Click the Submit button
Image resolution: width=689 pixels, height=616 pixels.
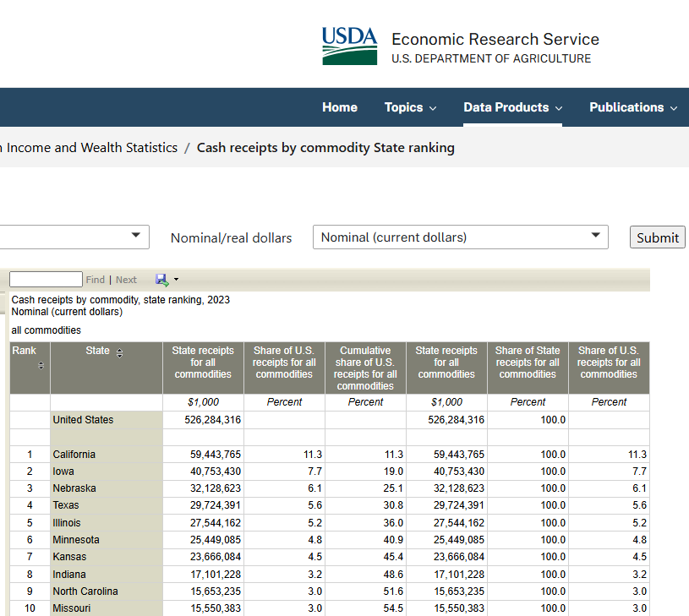point(658,237)
